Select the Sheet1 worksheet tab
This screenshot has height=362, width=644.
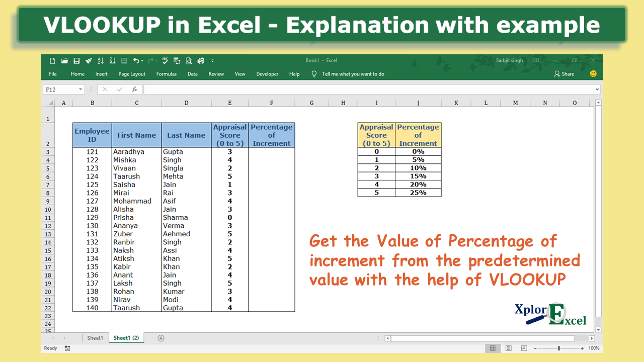click(x=95, y=337)
